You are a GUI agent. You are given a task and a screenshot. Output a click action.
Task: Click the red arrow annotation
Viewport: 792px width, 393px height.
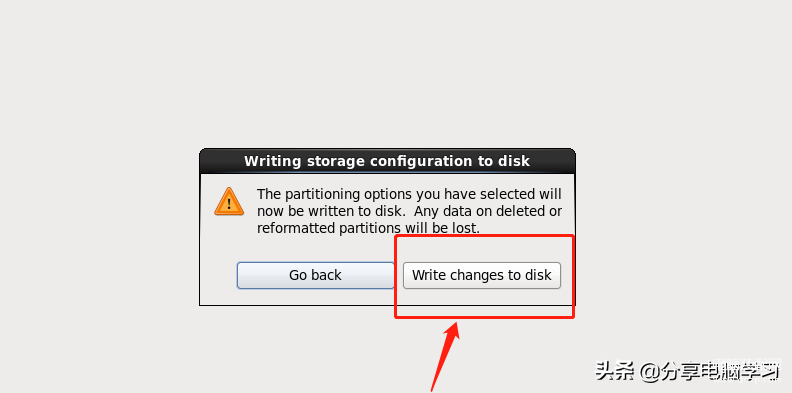point(445,357)
